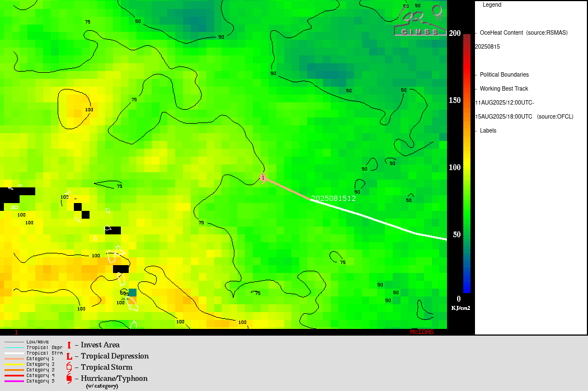Click the Hurricane/Typhoon symbol in legend
The width and height of the screenshot is (588, 391).
(69, 379)
